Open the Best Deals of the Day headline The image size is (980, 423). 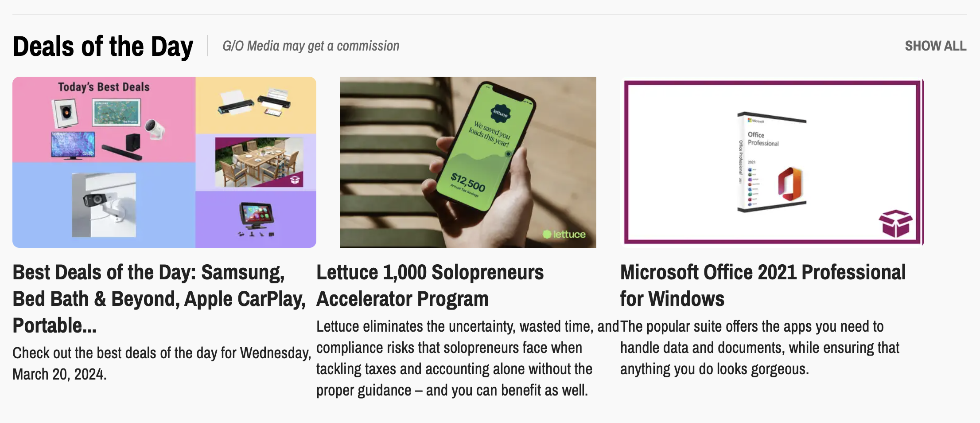159,298
